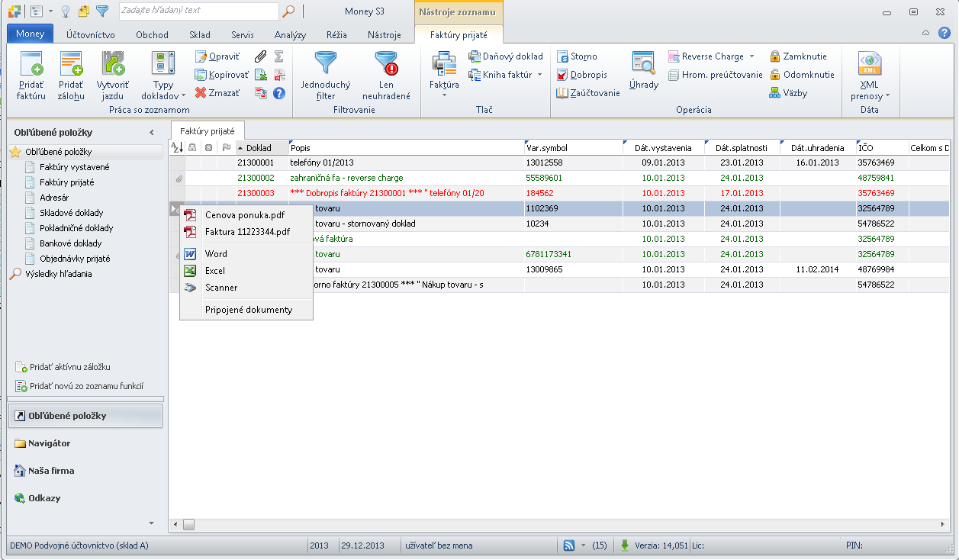The image size is (959, 560).
Task: Open the quick access list dropdown arrow in the title bar
Action: coord(50,11)
